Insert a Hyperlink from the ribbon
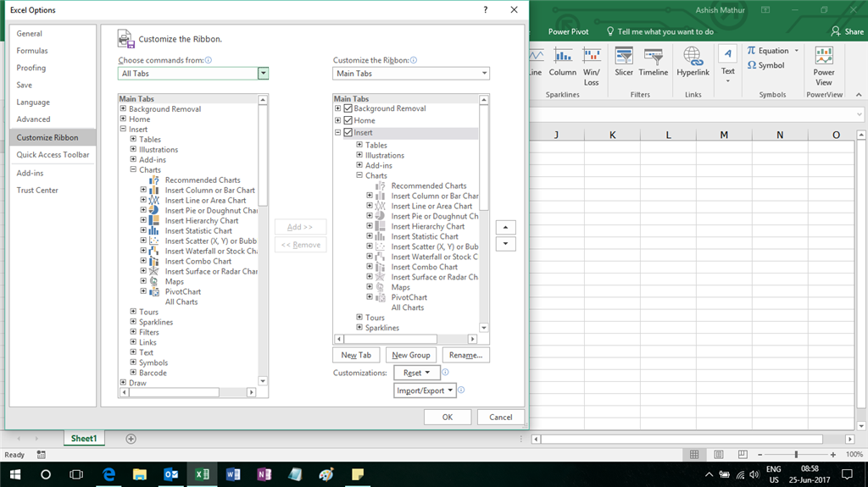The width and height of the screenshot is (868, 487). pyautogui.click(x=693, y=62)
